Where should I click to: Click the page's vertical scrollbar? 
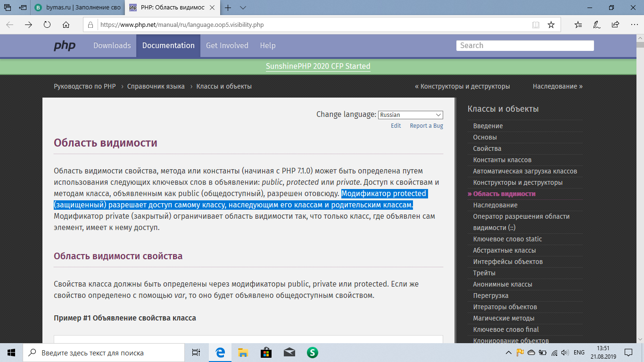pos(640,189)
